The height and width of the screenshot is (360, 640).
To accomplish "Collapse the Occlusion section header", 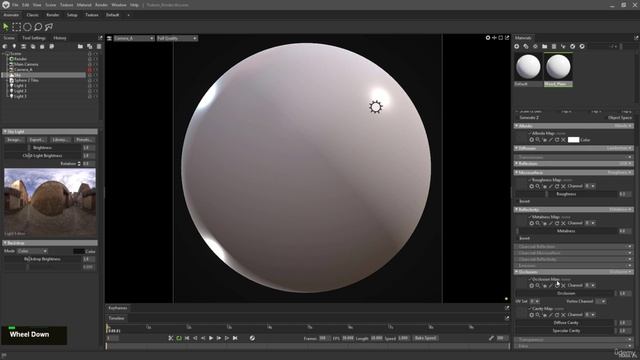I will click(x=573, y=272).
